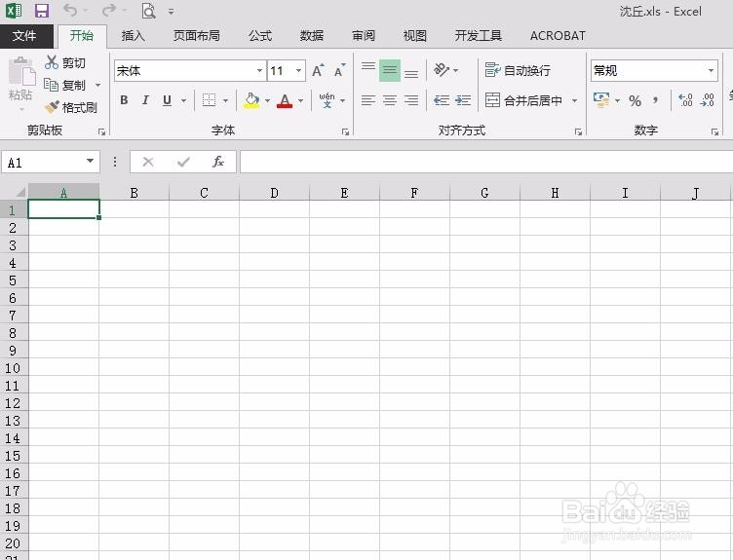Click the Redo arrow icon
The image size is (733, 560).
(x=108, y=10)
